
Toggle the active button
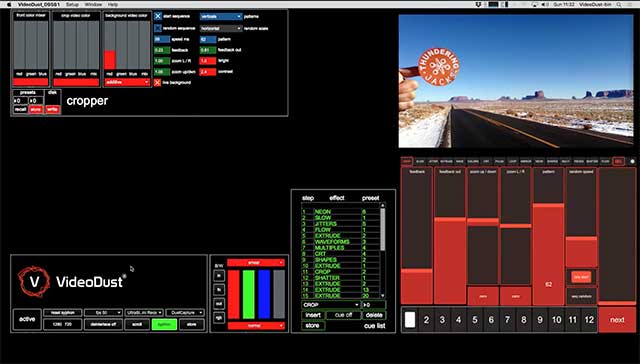(x=27, y=319)
